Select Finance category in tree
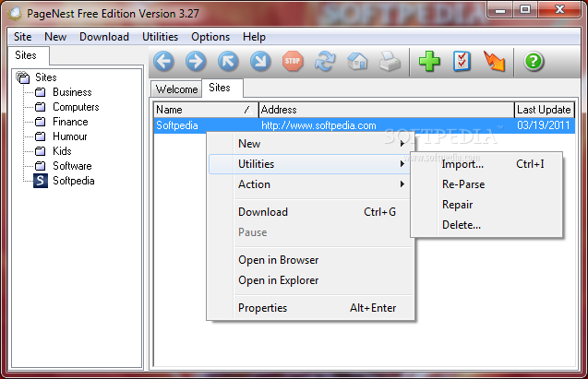The width and height of the screenshot is (588, 379). (x=70, y=122)
